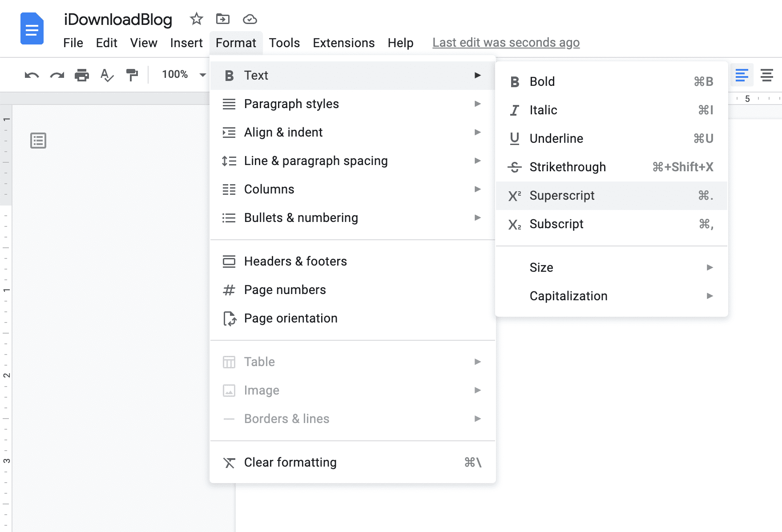Star the iDownloadBlog document
This screenshot has height=532, width=782.
[x=196, y=19]
